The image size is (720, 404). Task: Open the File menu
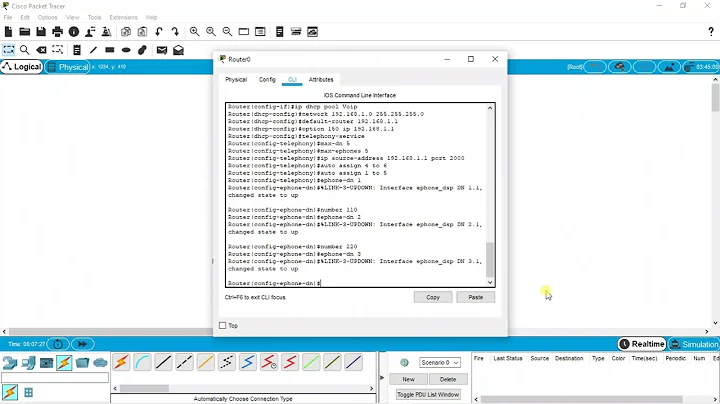(x=8, y=17)
